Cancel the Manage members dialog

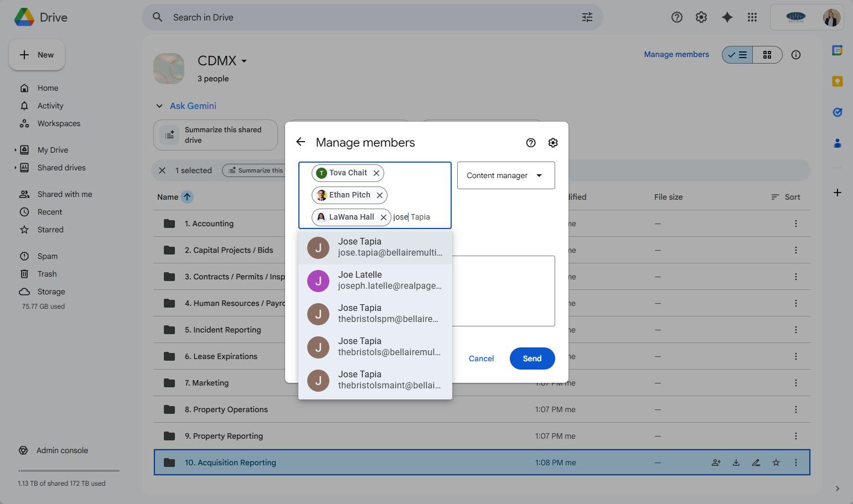coord(481,358)
